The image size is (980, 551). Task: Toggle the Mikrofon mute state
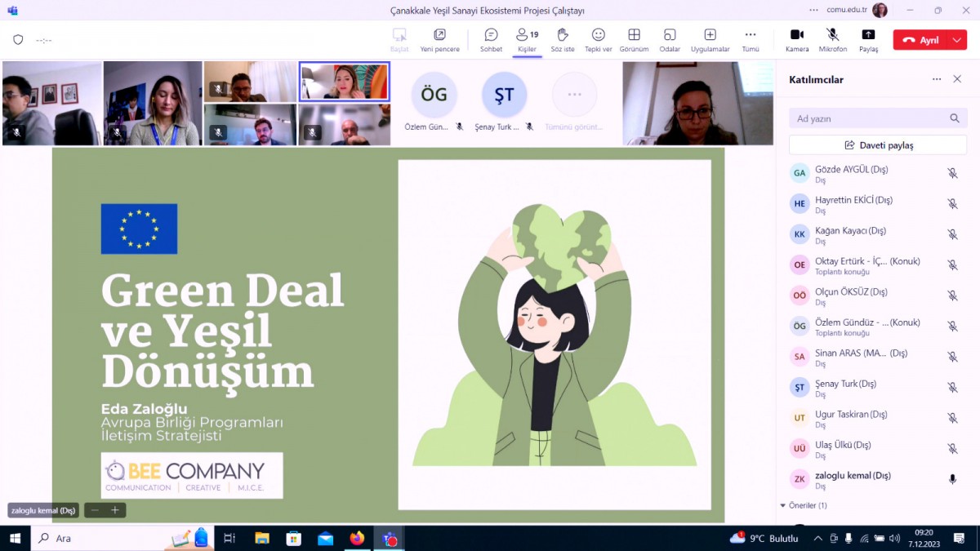(x=832, y=40)
